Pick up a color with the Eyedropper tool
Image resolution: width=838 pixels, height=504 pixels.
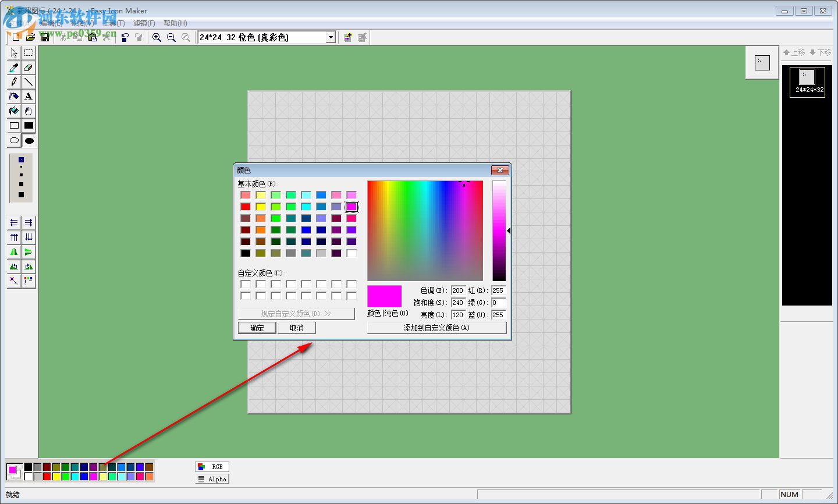tap(13, 68)
